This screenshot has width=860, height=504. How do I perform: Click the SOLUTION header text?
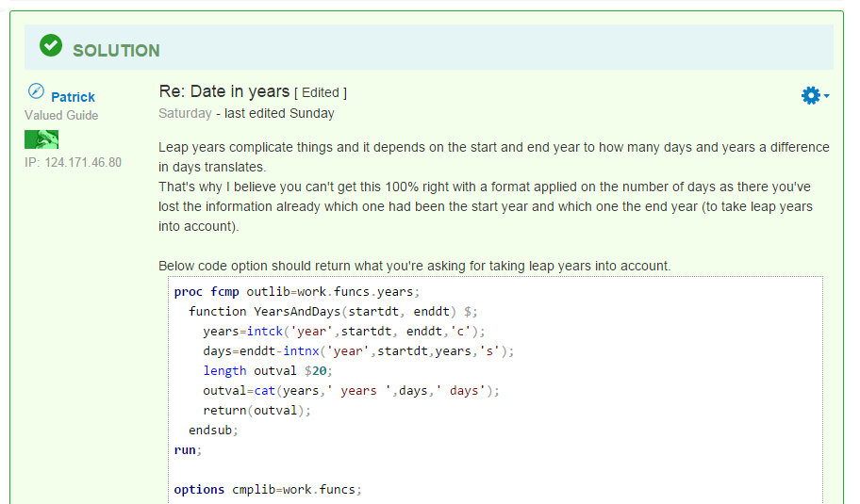click(116, 51)
